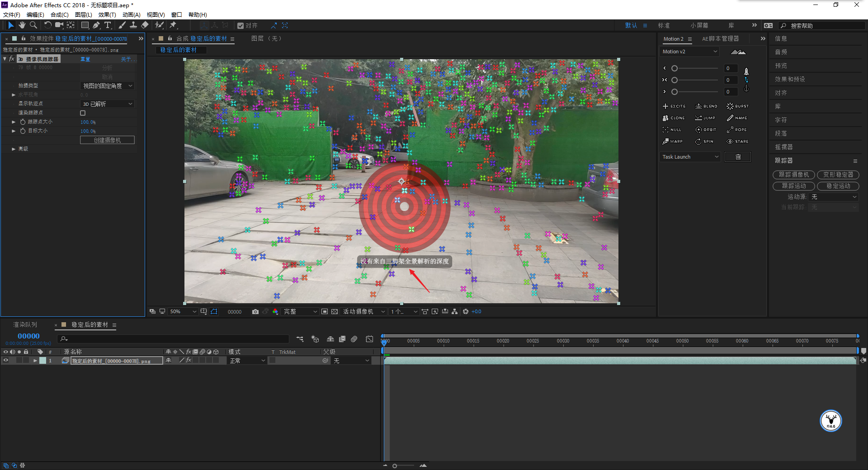
Task: Take a snapshot with the camera icon
Action: coord(255,311)
